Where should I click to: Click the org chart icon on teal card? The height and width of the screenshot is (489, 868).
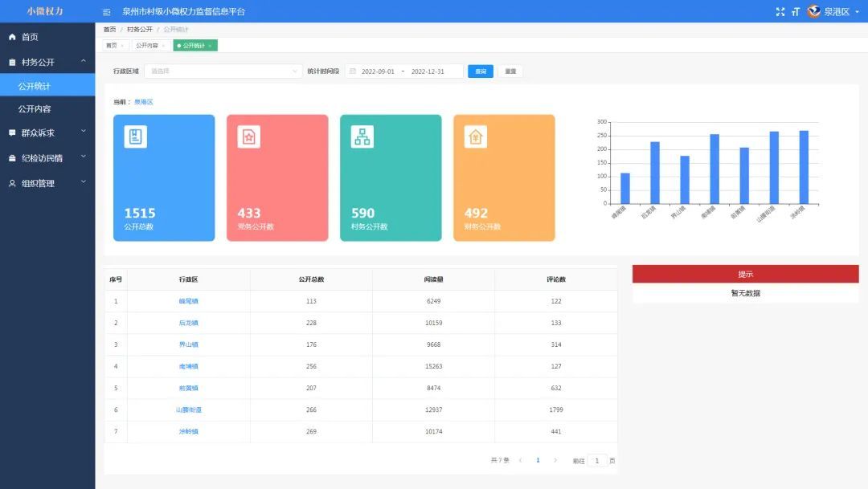click(x=362, y=137)
